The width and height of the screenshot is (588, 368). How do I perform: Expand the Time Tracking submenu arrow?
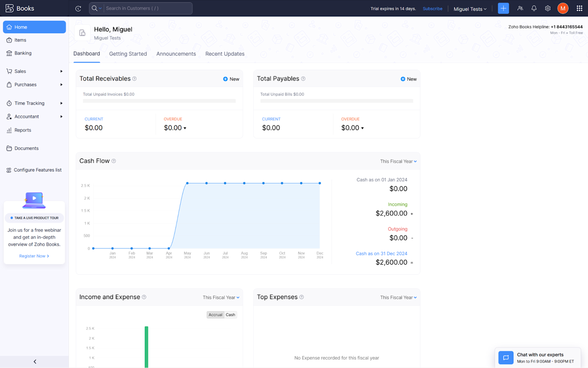coord(61,103)
